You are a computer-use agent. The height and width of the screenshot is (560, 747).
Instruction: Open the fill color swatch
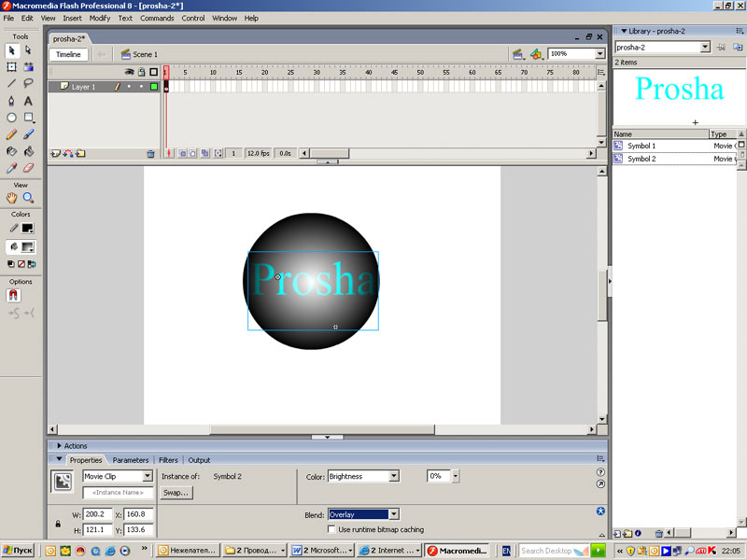coord(28,247)
